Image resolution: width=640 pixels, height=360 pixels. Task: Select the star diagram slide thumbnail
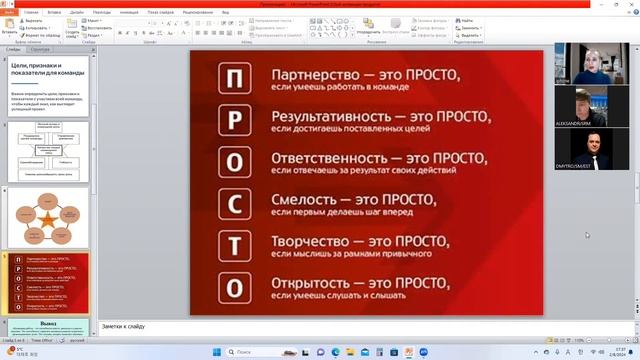(x=48, y=218)
